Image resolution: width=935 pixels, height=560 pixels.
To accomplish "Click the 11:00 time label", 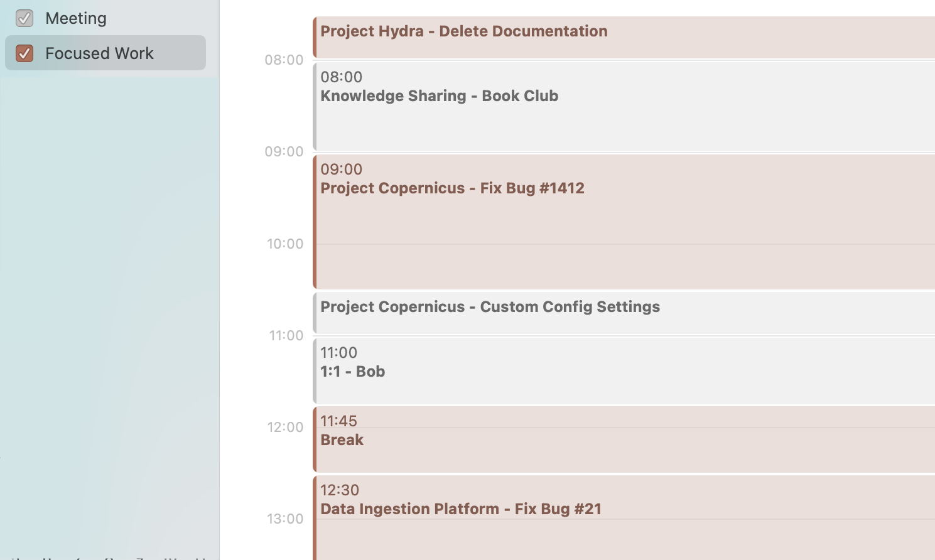I will [x=286, y=335].
